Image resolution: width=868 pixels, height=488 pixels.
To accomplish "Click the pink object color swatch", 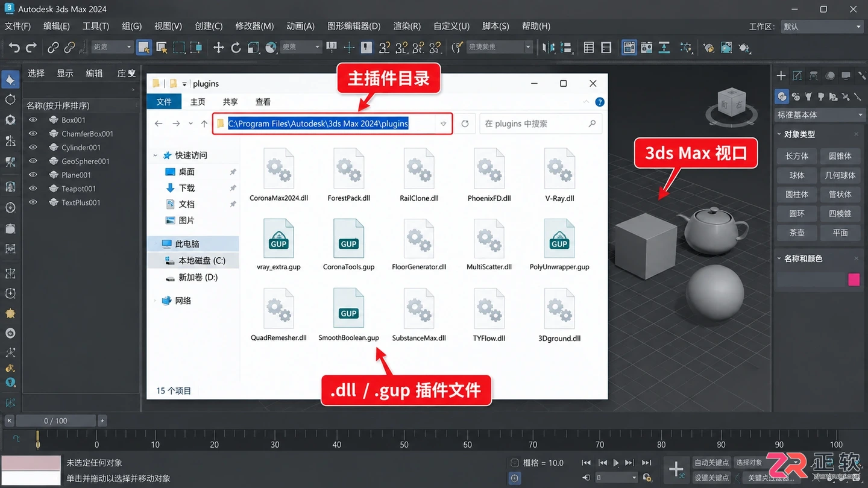I will point(854,280).
